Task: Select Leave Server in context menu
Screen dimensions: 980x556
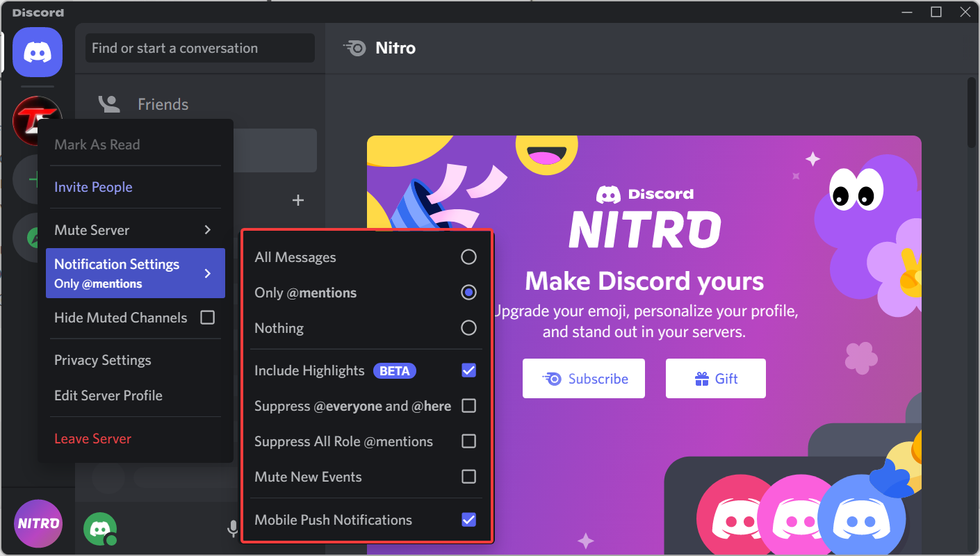Action: 136,439
